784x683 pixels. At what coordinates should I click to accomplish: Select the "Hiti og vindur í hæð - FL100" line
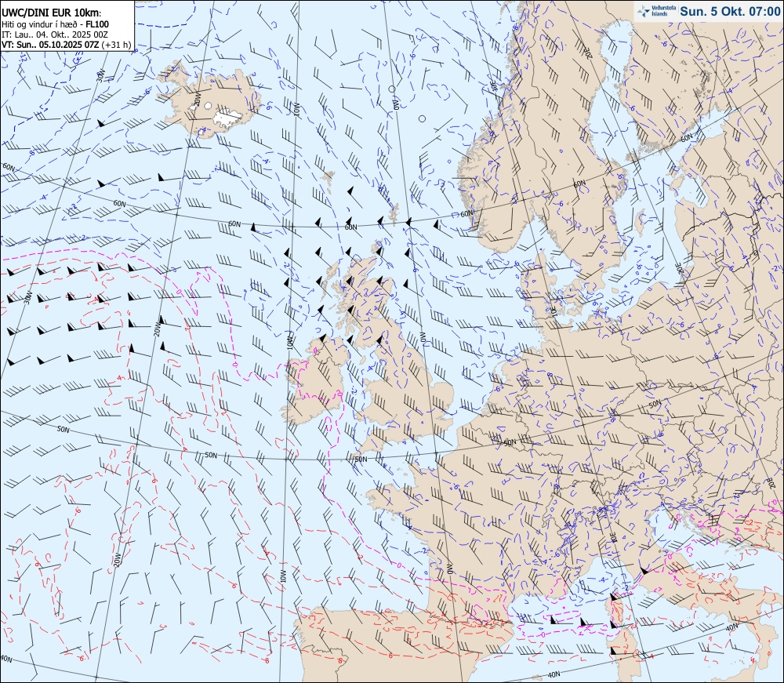[x=55, y=24]
